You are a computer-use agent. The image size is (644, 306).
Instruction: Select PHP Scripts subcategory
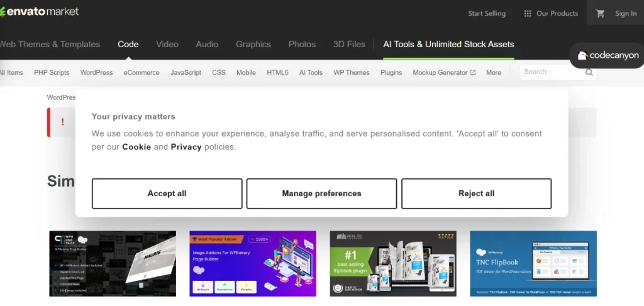[x=52, y=73]
